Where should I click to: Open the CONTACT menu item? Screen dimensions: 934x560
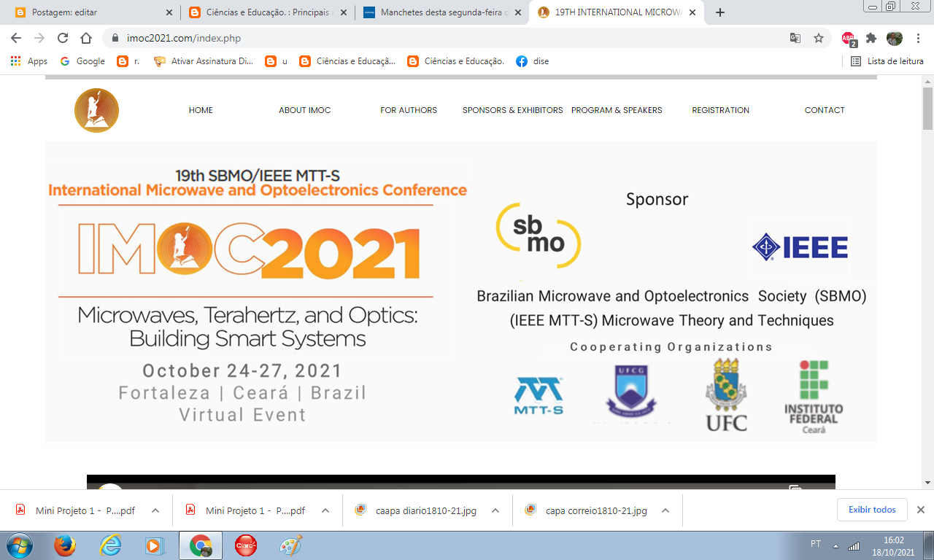click(x=825, y=110)
